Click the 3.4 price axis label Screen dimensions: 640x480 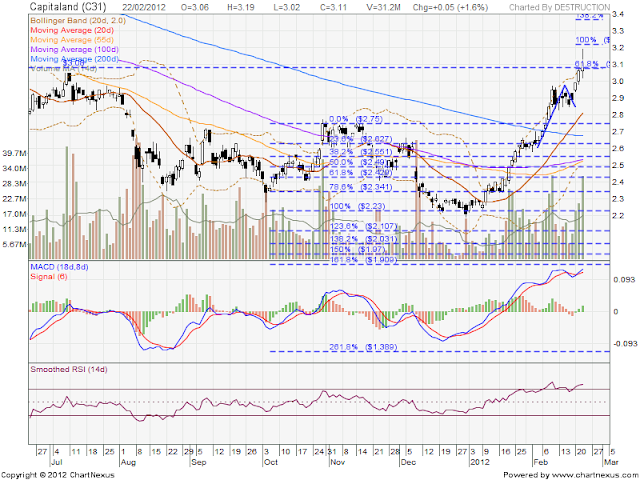(618, 14)
